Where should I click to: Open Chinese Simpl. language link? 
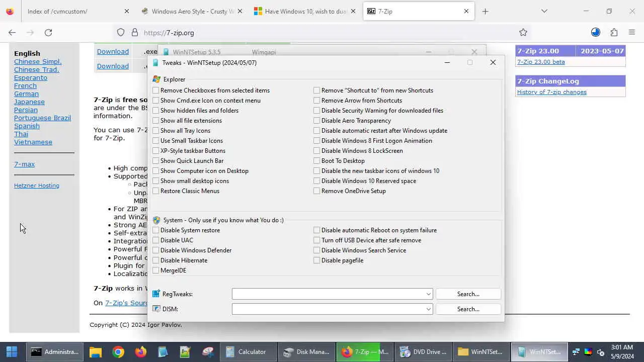tap(38, 61)
